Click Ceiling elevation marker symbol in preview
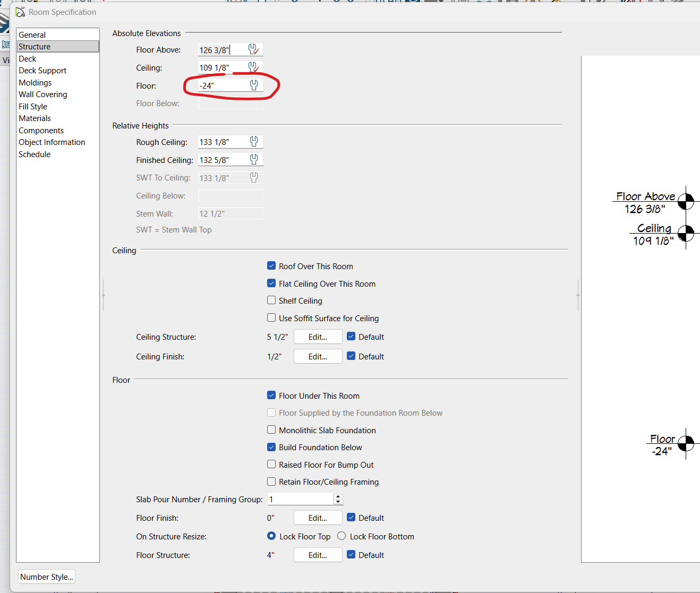 click(x=686, y=233)
